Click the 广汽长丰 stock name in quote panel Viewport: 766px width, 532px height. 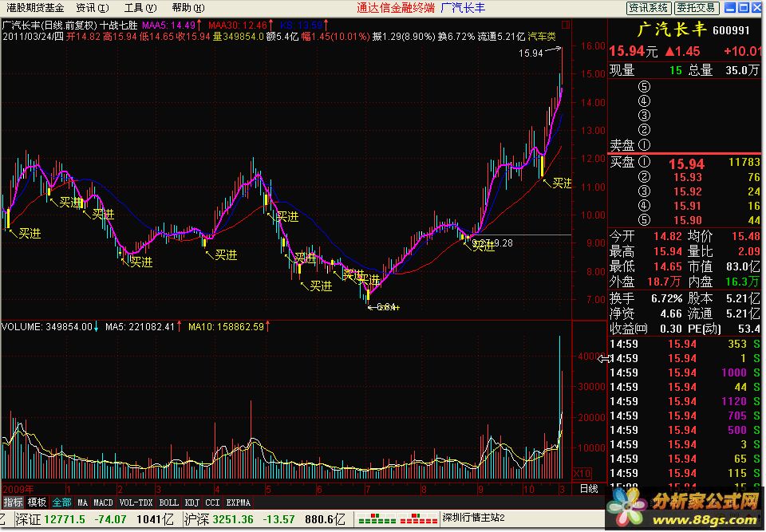click(672, 30)
